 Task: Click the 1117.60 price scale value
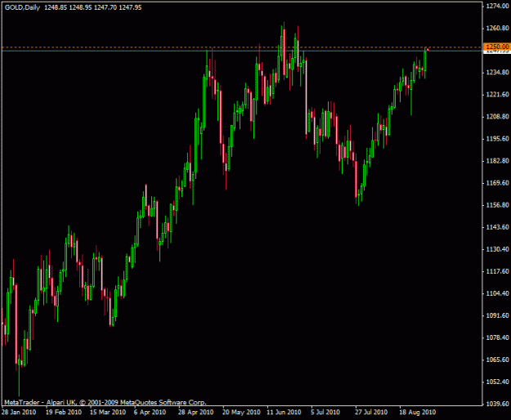497,271
